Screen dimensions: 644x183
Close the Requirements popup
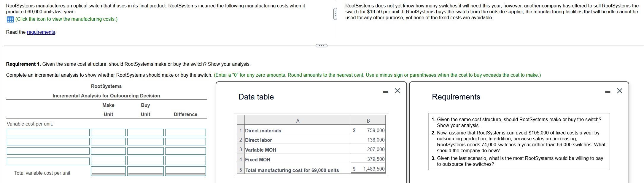pos(619,91)
